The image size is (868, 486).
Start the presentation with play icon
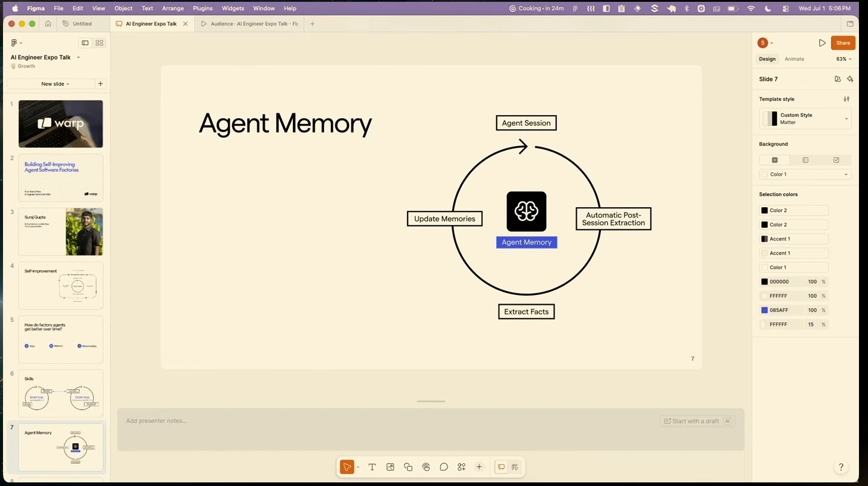coord(822,43)
